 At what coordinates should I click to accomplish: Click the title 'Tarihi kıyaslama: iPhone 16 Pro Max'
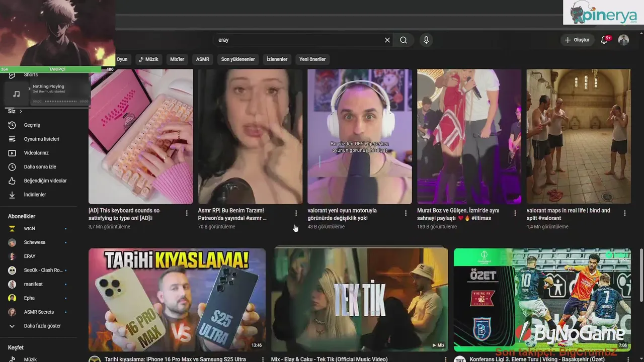click(175, 359)
